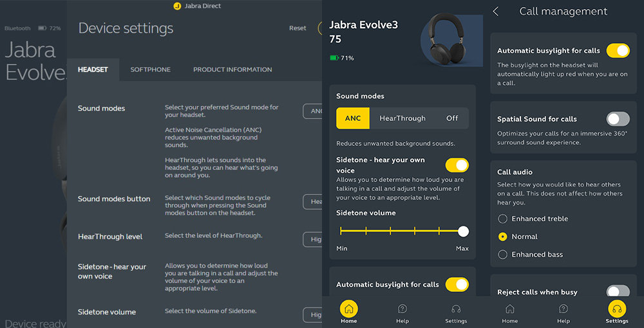Click the 'HearThrough level' setting label
This screenshot has height=328, width=644.
click(110, 237)
